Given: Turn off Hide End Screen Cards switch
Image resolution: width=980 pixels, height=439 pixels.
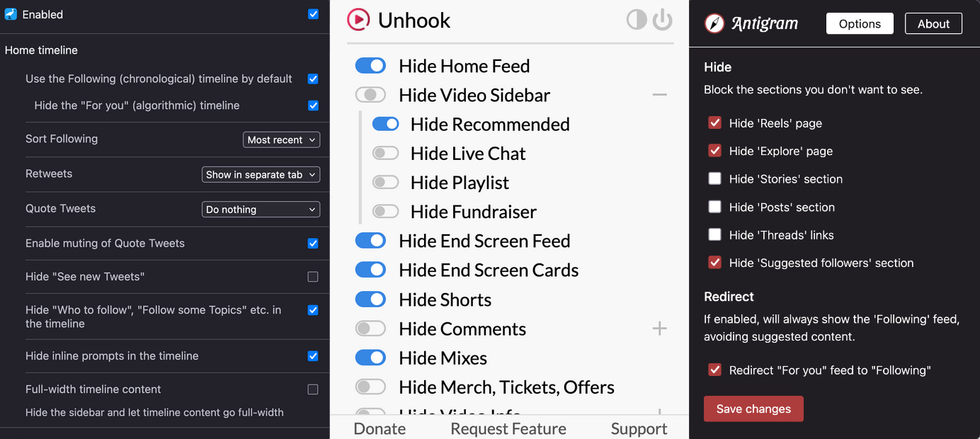Looking at the screenshot, I should (x=370, y=270).
